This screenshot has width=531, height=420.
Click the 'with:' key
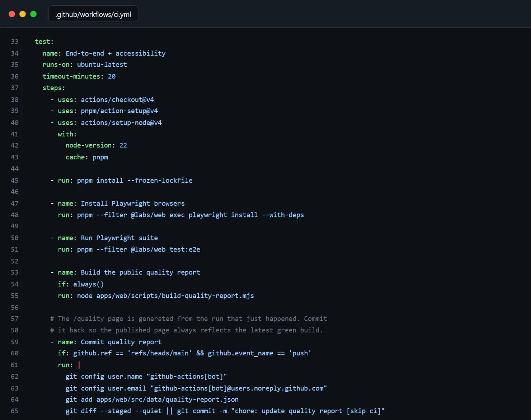click(x=67, y=134)
